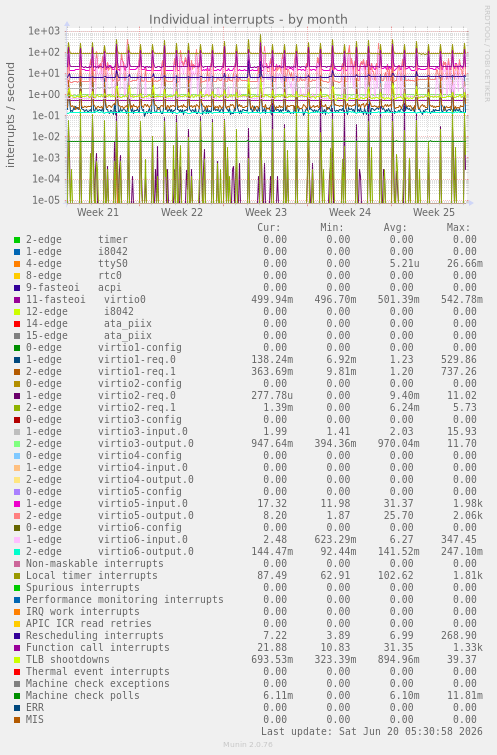The width and height of the screenshot is (497, 755).
Task: Click the 'virtio3-output.0' legend label
Action: click(x=146, y=443)
